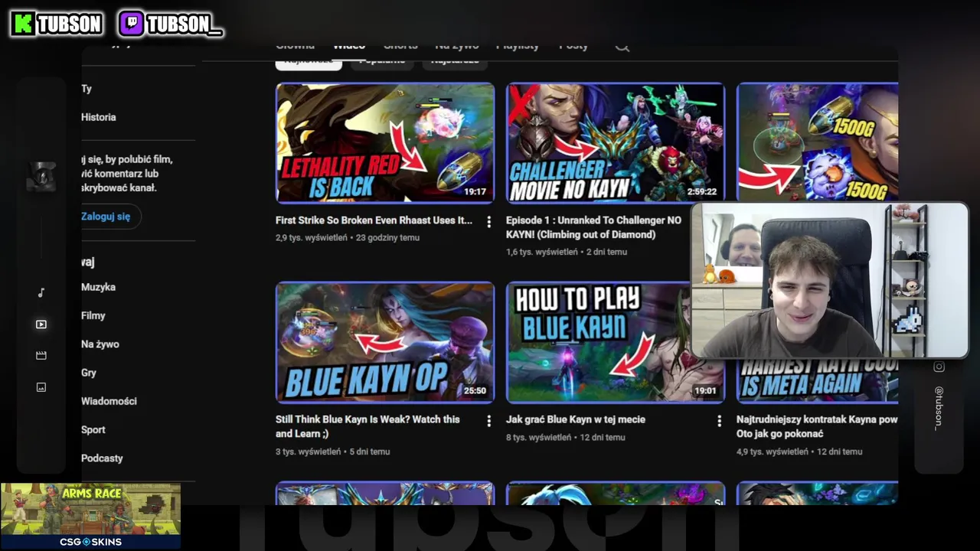This screenshot has width=980, height=551.
Task: Click the music note icon in overlay sidebar
Action: [x=41, y=292]
